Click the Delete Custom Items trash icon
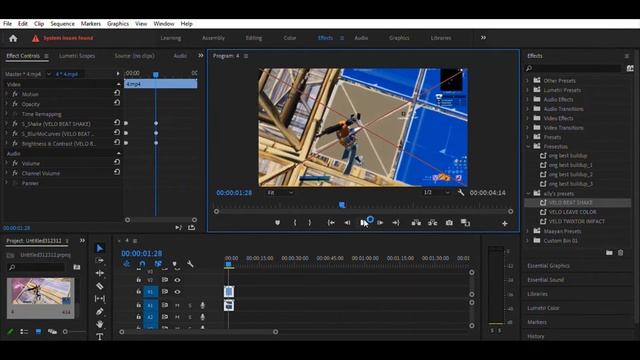Screen dimensions: 640x360 (x=620, y=253)
